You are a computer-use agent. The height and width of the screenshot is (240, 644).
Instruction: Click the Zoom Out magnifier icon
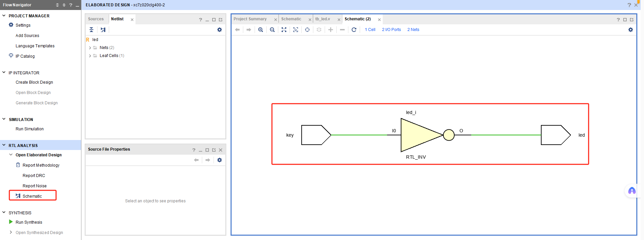(272, 30)
